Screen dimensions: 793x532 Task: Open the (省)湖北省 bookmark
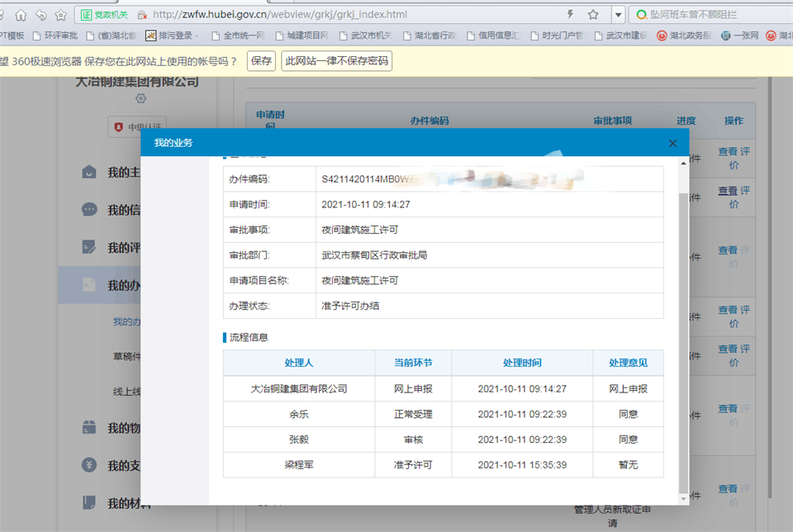112,36
